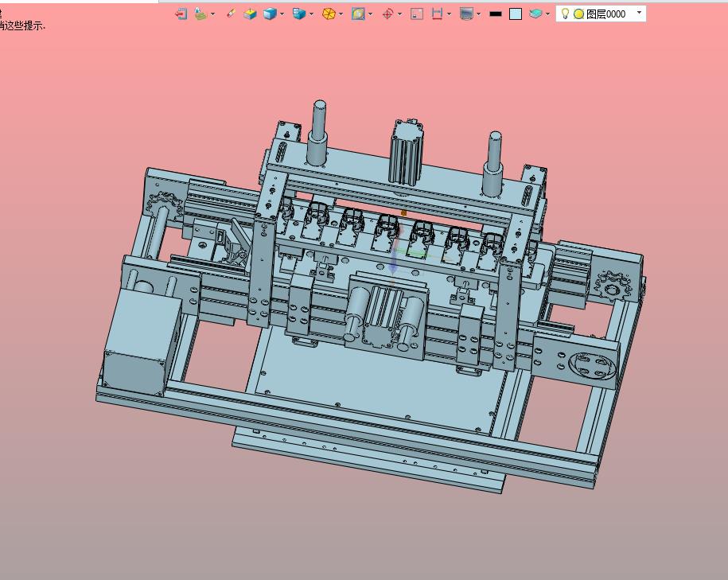This screenshot has height=580, width=728.
Task: Click the red crosshair target icon
Action: click(387, 14)
